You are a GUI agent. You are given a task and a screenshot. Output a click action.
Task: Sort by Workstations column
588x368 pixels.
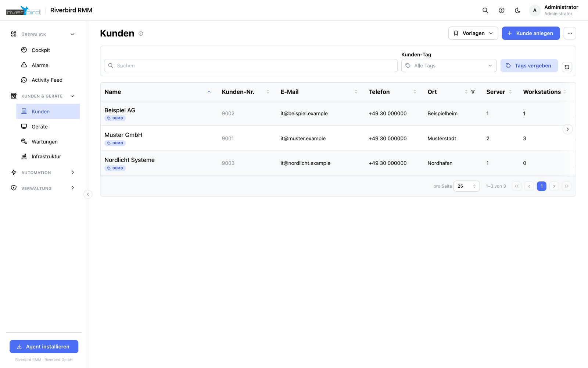pyautogui.click(x=565, y=92)
